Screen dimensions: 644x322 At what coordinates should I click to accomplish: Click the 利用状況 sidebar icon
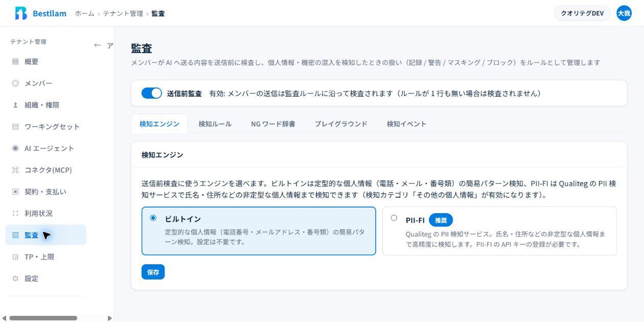[x=15, y=214]
